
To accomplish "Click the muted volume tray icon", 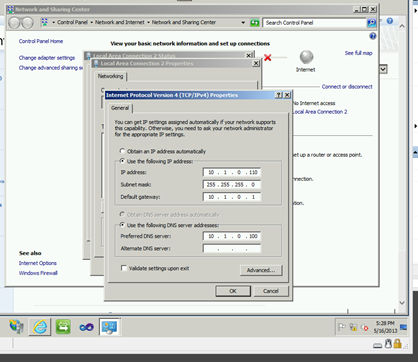I will point(365,327).
